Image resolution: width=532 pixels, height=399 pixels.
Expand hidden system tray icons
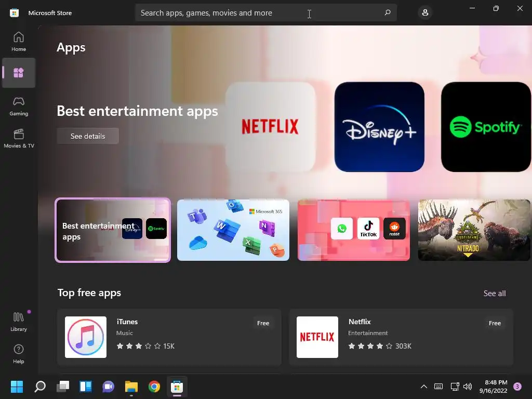[424, 386]
